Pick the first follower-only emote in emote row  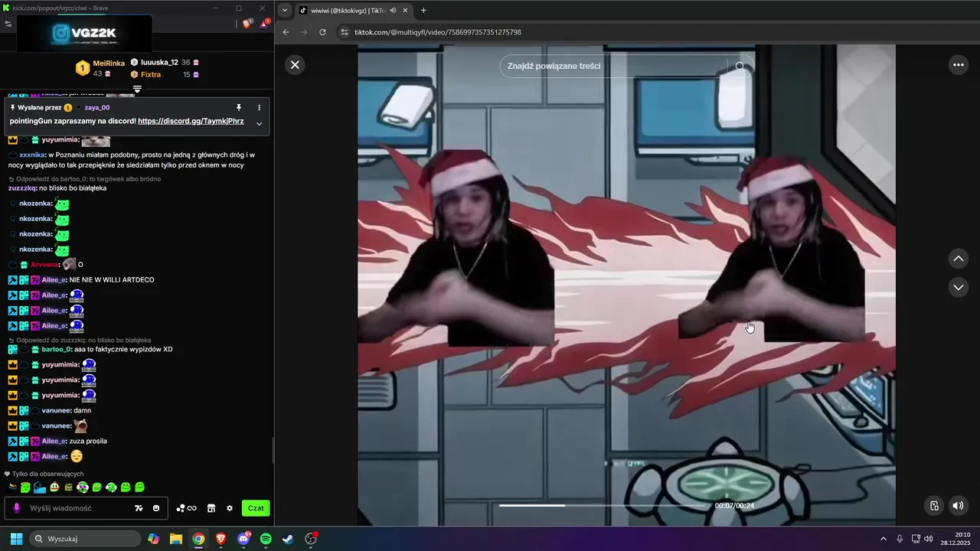click(x=12, y=487)
